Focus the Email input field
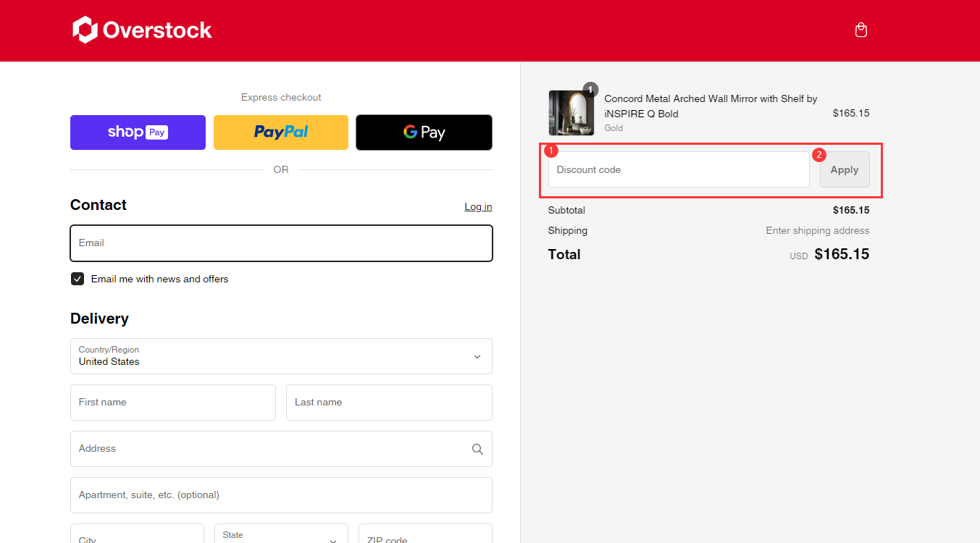Viewport: 980px width, 543px height. coord(281,243)
